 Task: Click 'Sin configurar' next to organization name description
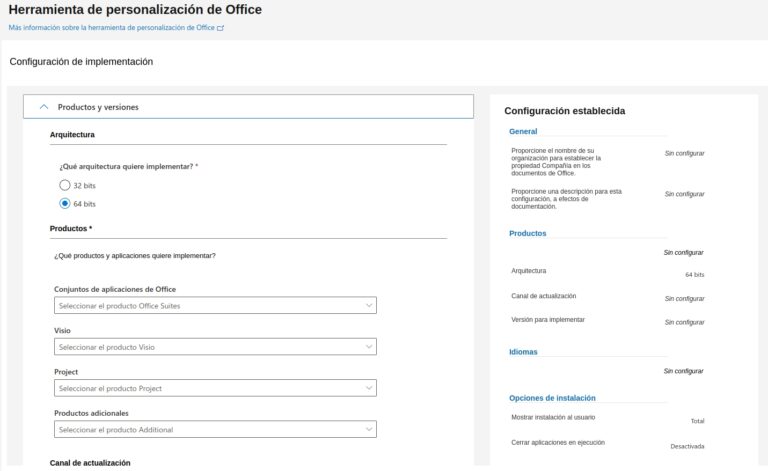(684, 153)
